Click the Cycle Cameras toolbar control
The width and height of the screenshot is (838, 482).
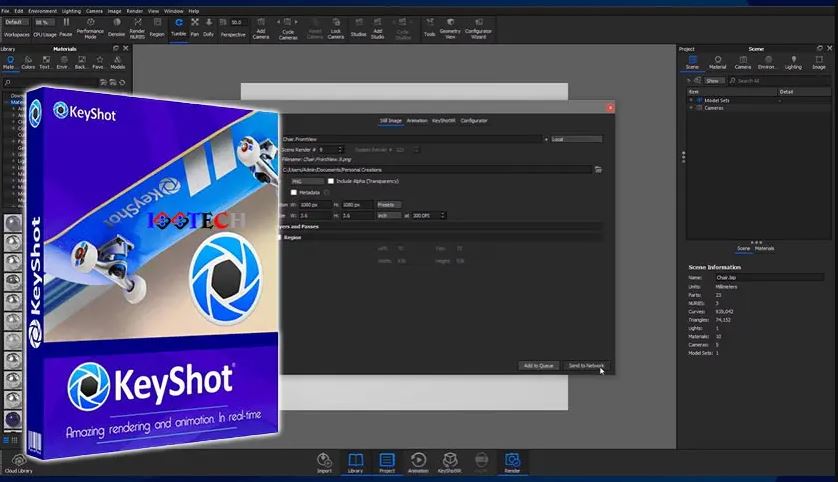pos(288,28)
